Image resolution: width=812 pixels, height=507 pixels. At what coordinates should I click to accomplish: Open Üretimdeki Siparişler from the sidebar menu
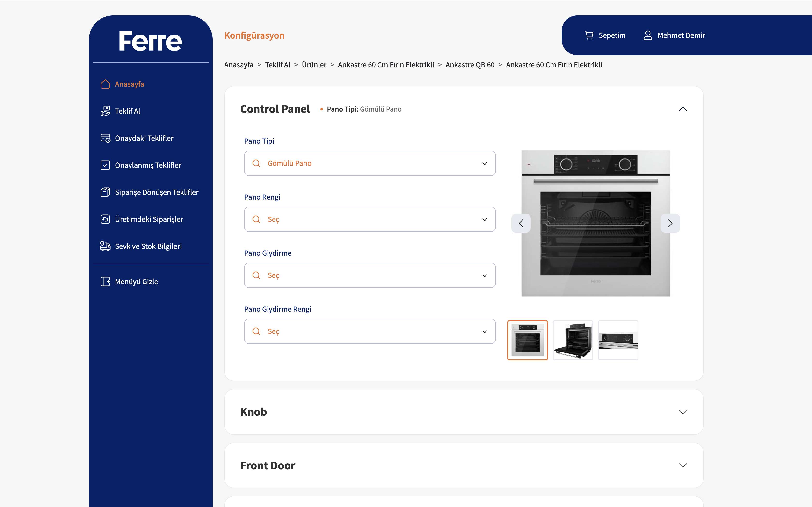tap(149, 219)
